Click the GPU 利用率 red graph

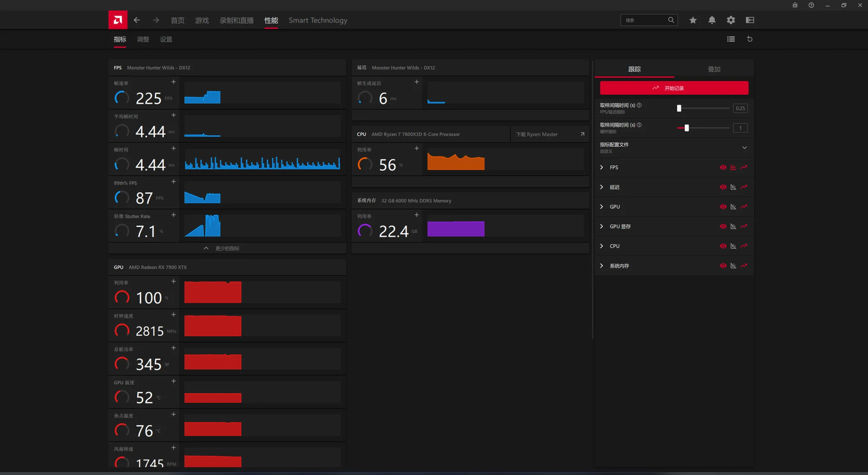(262, 292)
